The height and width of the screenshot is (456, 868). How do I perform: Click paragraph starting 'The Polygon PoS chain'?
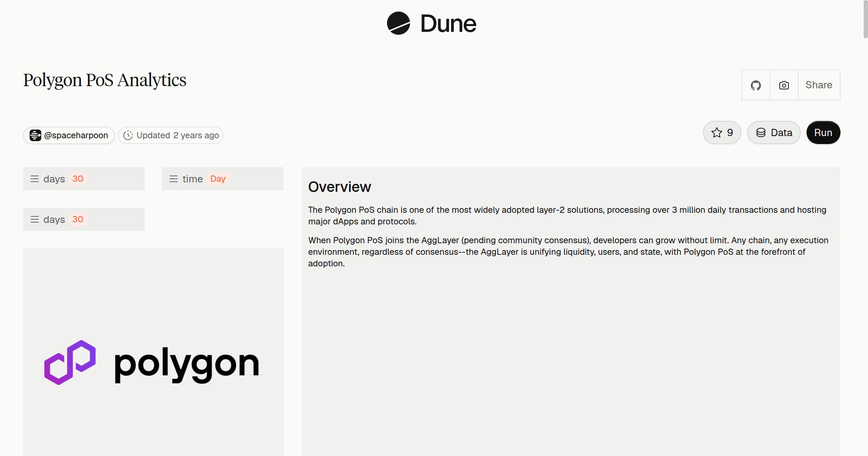567,216
